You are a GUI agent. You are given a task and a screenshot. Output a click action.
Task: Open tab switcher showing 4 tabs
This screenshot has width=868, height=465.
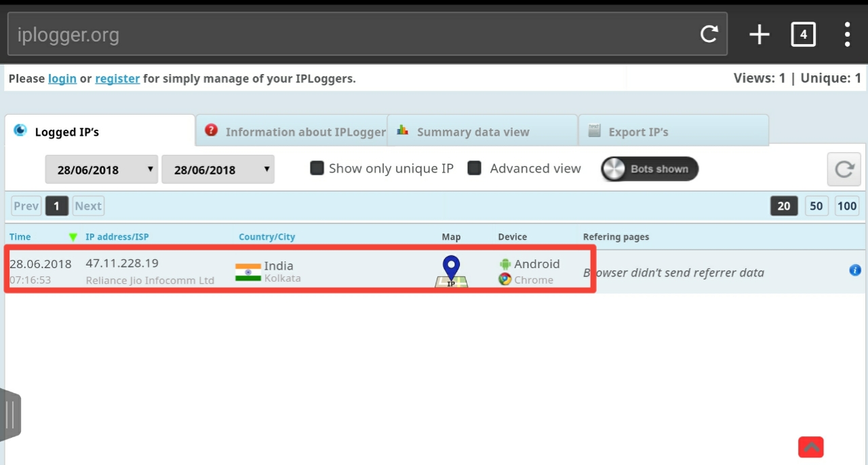(804, 34)
